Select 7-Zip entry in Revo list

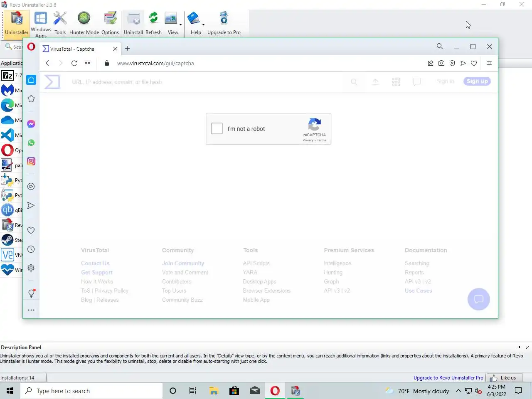tap(12, 75)
